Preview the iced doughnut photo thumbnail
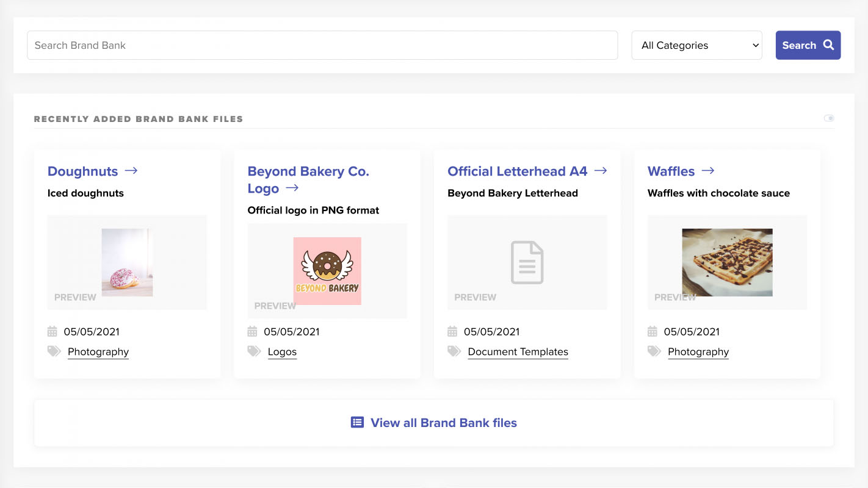Image resolution: width=868 pixels, height=488 pixels. tap(127, 262)
